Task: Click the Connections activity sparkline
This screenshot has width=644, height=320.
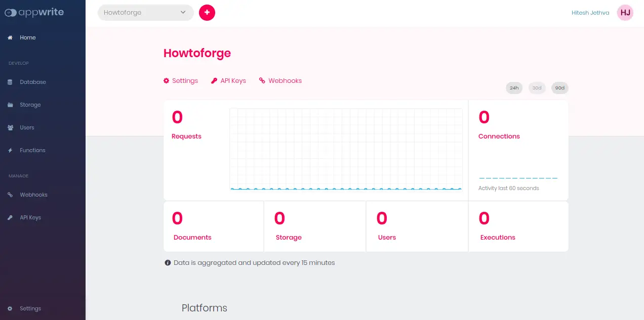Action: [518, 178]
